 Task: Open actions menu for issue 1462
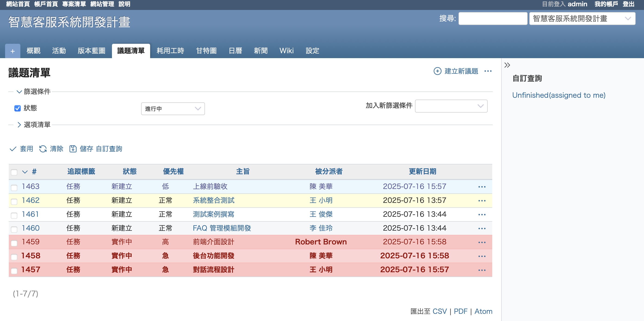482,201
